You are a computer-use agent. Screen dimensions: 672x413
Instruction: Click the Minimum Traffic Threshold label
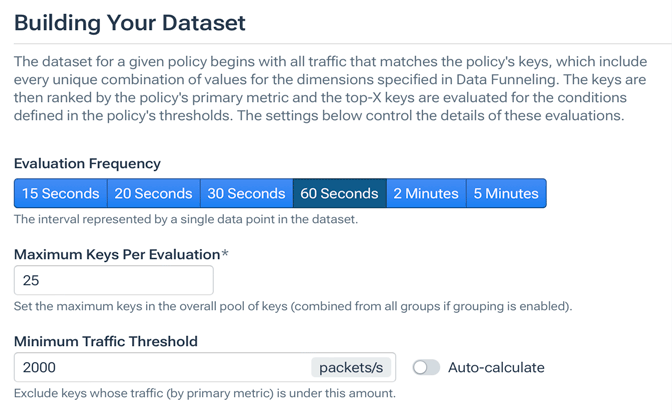point(106,341)
